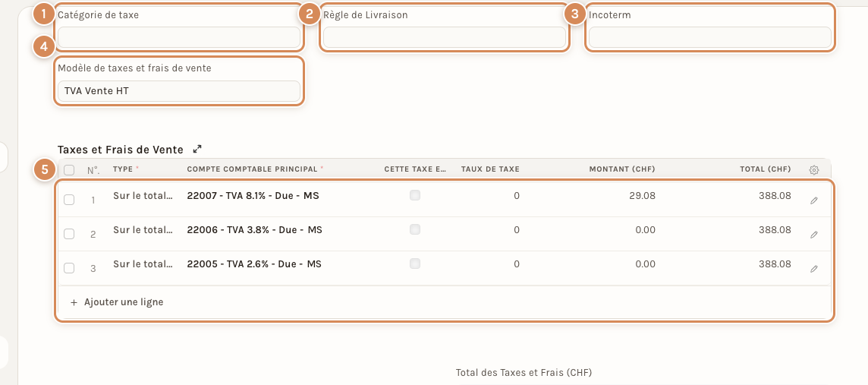This screenshot has width=868, height=385.
Task: Select row 2 checkbox for TVA 3.8%
Action: [69, 234]
